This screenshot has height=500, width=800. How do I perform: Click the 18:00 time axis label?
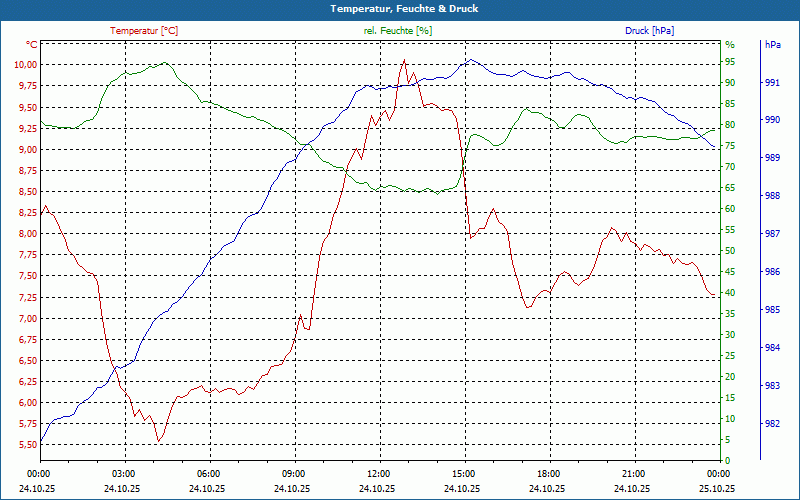coord(550,473)
